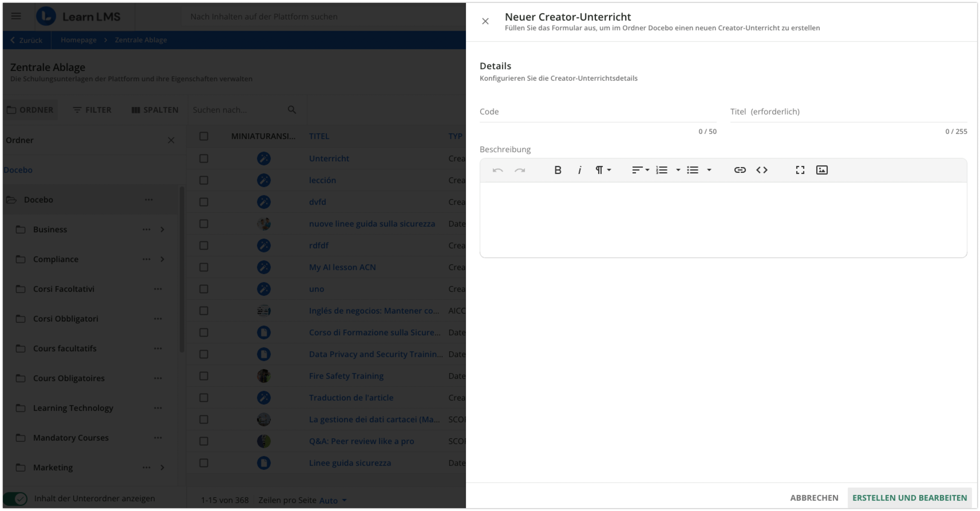This screenshot has width=980, height=511.
Task: Open options menu for Docebo folder
Action: point(149,200)
